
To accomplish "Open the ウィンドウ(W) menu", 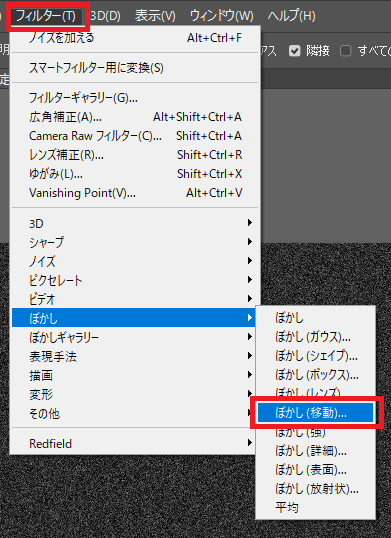I will pyautogui.click(x=222, y=16).
